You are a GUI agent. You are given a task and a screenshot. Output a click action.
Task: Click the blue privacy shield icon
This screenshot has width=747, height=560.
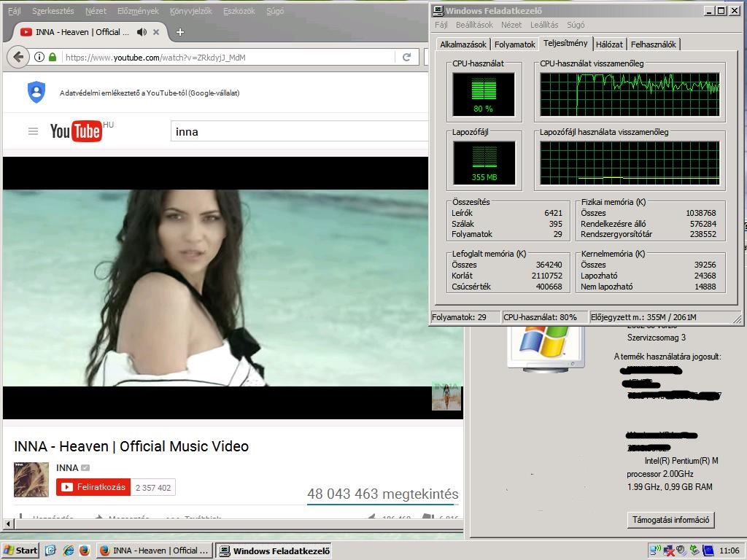coord(36,93)
